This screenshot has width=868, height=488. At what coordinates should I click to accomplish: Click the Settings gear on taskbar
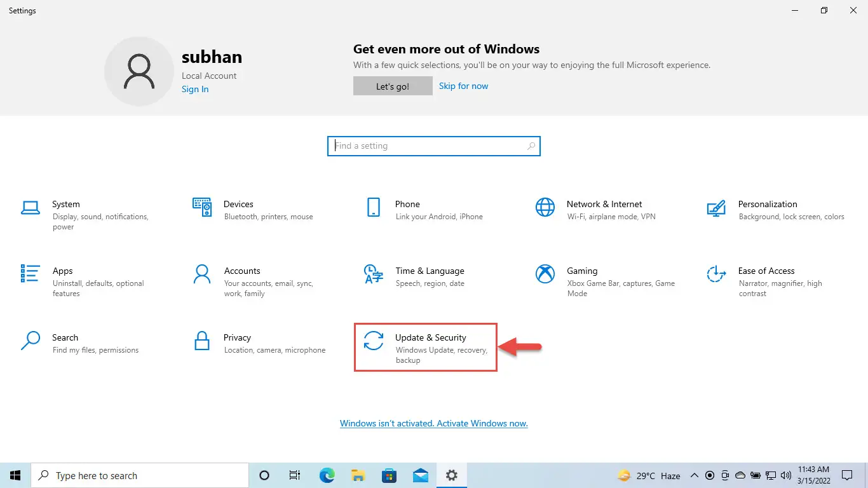coord(451,475)
